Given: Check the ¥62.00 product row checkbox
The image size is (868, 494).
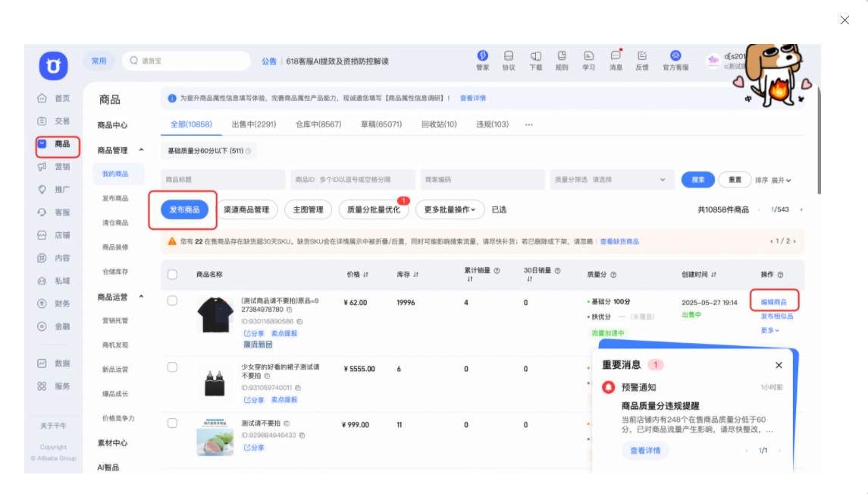Looking at the screenshot, I should pyautogui.click(x=172, y=300).
